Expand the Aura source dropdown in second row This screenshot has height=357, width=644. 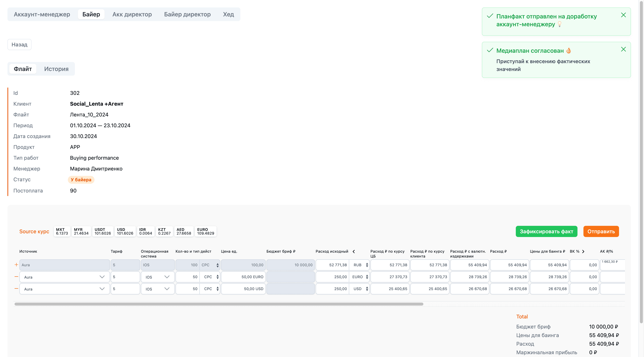click(x=102, y=277)
